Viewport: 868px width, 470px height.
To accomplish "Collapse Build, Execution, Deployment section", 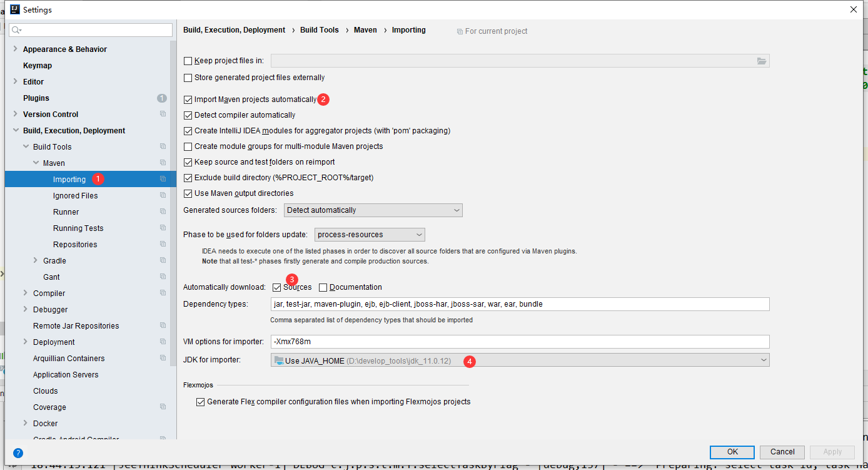I will [x=15, y=130].
